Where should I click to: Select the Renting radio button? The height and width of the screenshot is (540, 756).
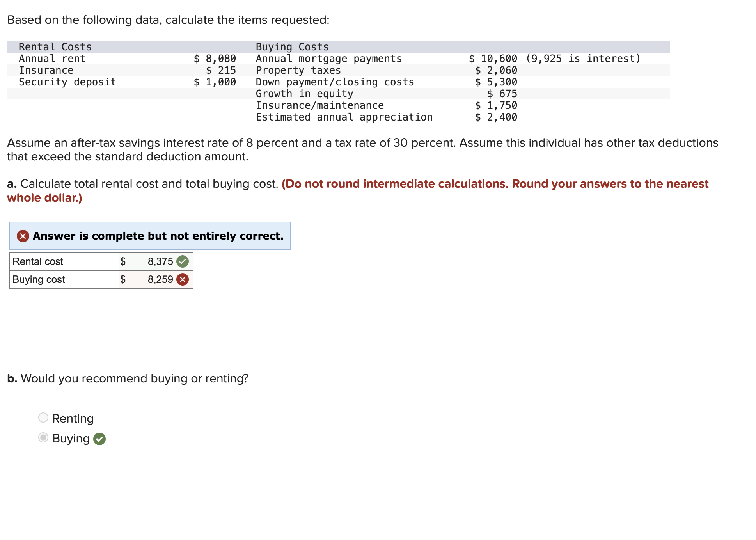pyautogui.click(x=43, y=417)
